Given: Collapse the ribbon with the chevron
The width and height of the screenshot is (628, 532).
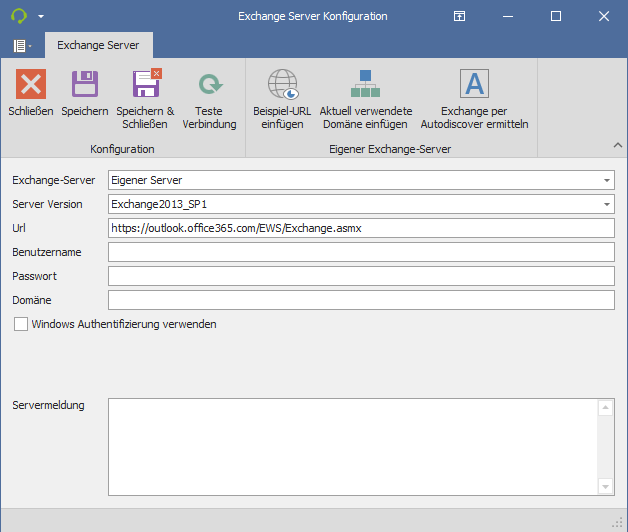Looking at the screenshot, I should tap(617, 146).
